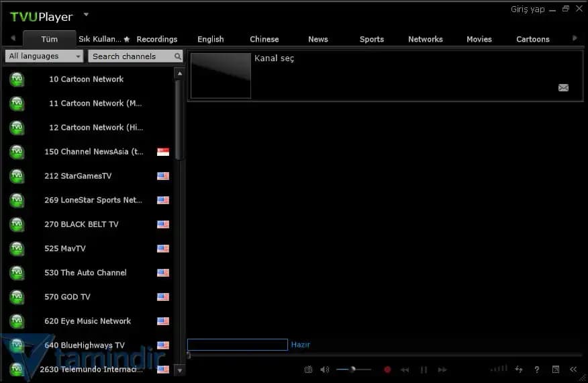Viewport: 588px width, 383px height.
Task: Click TVU icon beside 525 MavTV
Action: tap(17, 249)
